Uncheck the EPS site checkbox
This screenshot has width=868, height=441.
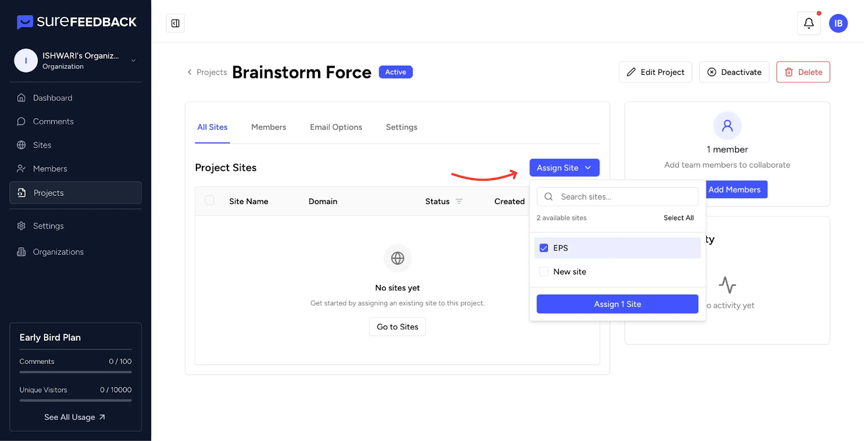tap(544, 248)
